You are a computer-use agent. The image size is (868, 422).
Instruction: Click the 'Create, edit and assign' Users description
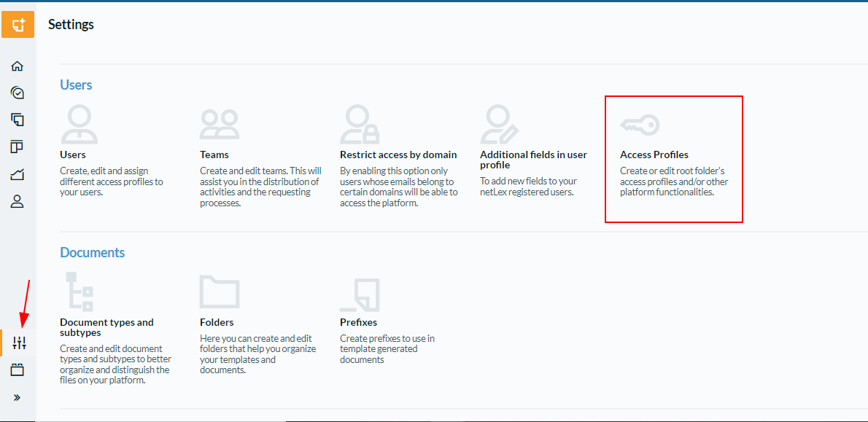click(x=112, y=181)
